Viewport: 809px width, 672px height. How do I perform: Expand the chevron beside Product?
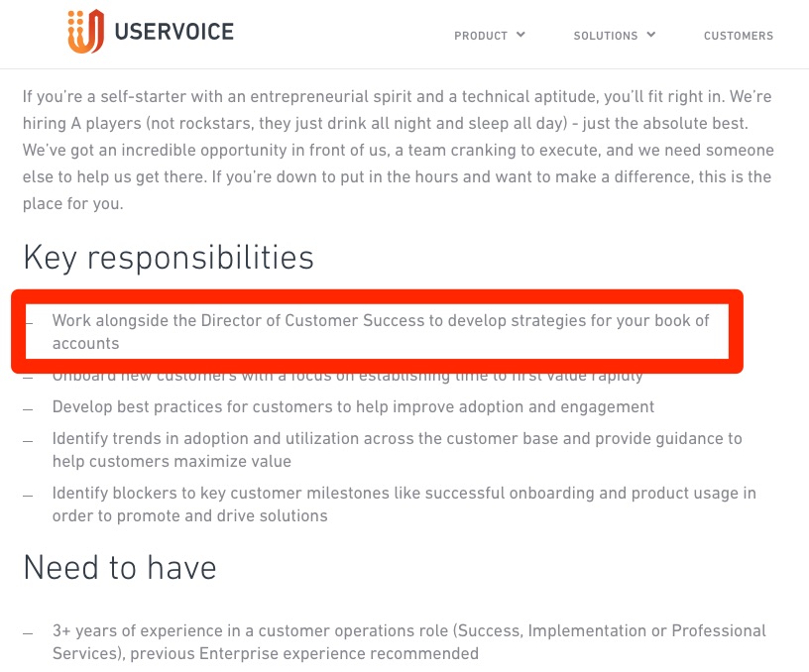[520, 35]
